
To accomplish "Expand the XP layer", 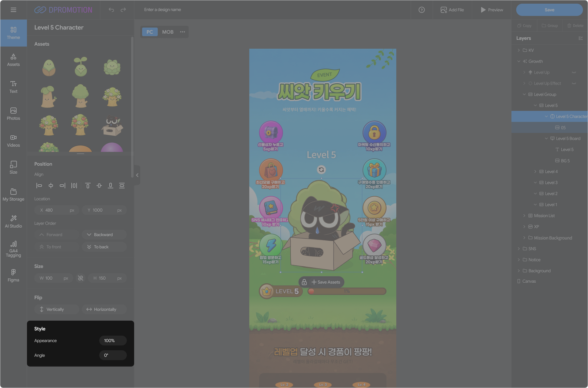I will pos(524,227).
